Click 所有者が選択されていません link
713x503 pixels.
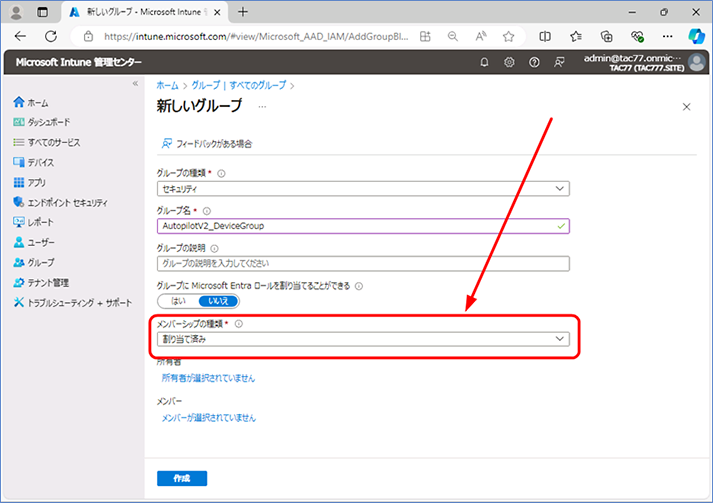tap(208, 378)
